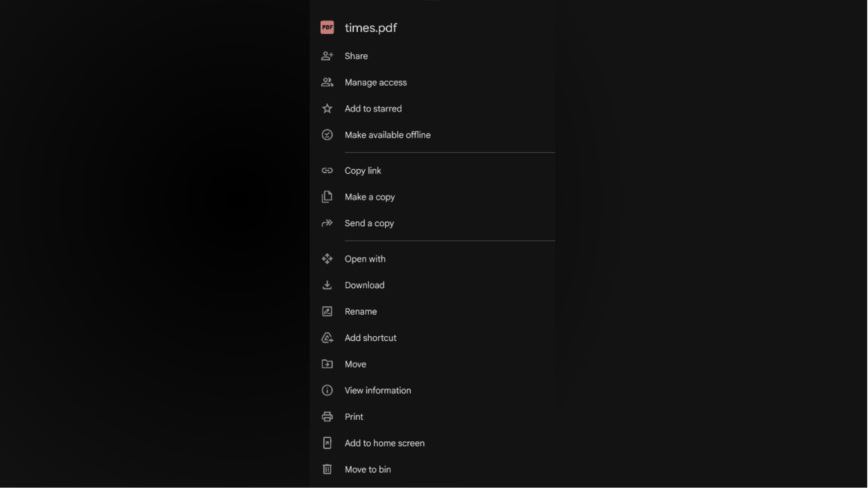Select Make a copy
The width and height of the screenshot is (868, 488).
click(x=369, y=197)
